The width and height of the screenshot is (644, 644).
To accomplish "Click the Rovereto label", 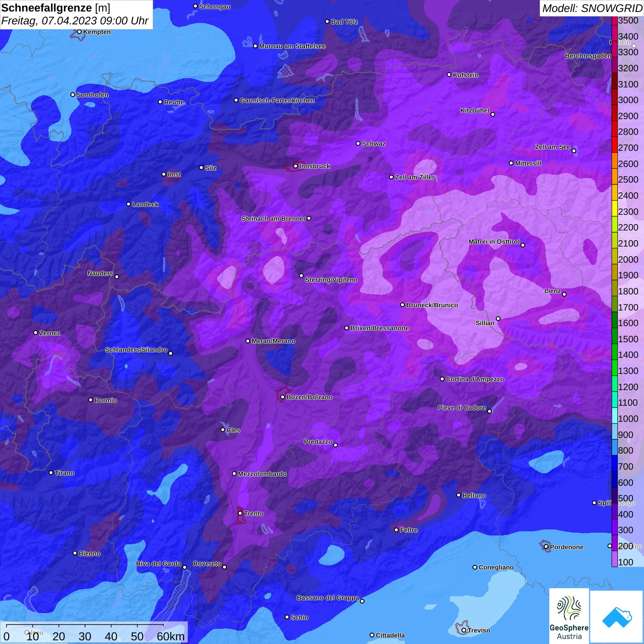I will click(x=207, y=563).
